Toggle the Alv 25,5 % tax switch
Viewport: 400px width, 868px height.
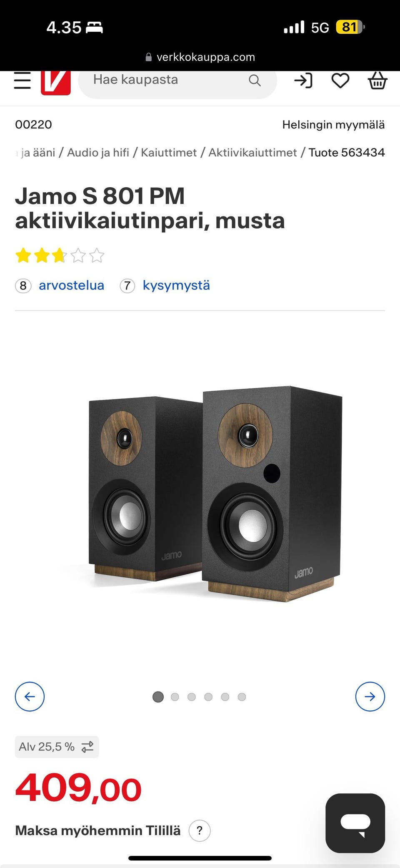click(x=57, y=747)
